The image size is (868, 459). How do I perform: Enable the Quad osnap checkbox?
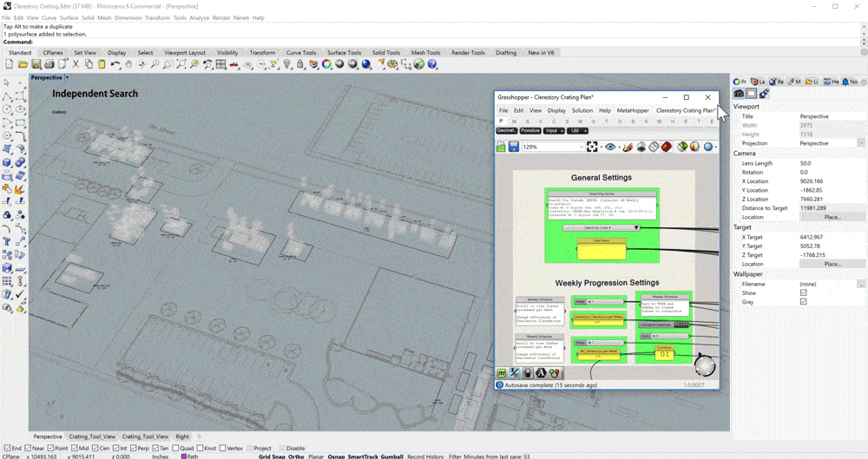(x=175, y=448)
